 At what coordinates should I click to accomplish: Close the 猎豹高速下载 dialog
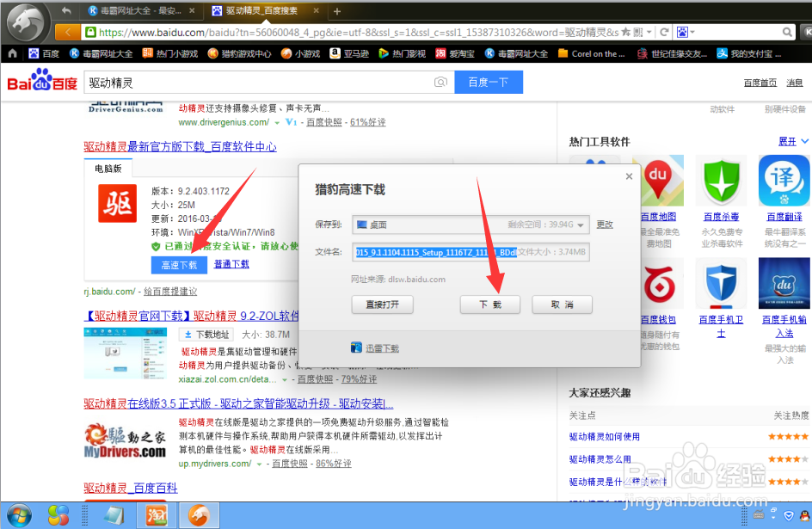629,176
